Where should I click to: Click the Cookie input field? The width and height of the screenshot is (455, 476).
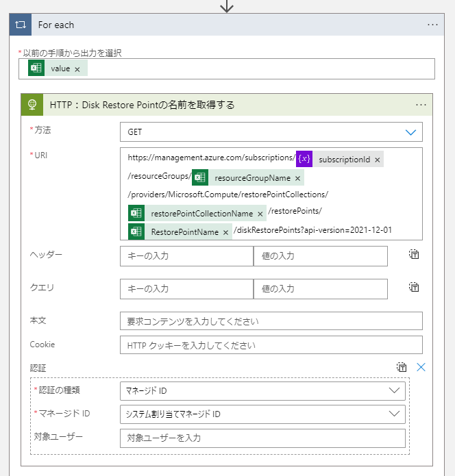pyautogui.click(x=271, y=345)
